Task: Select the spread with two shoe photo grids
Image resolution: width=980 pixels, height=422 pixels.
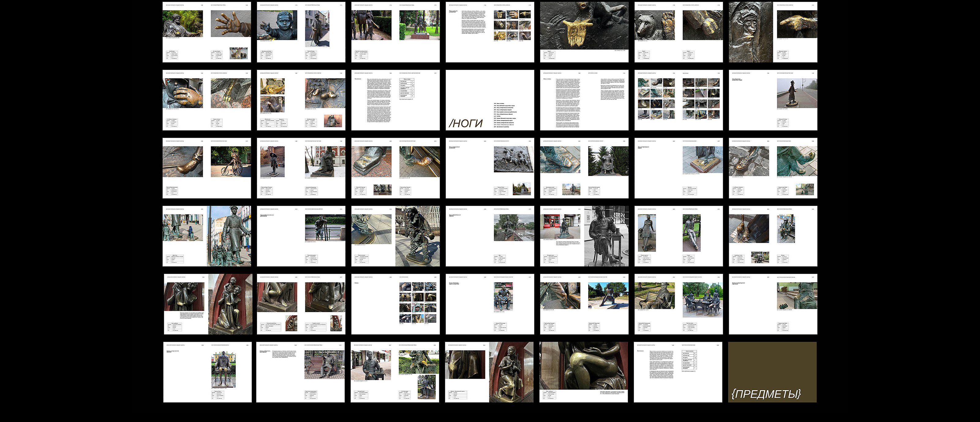Action: (x=678, y=100)
